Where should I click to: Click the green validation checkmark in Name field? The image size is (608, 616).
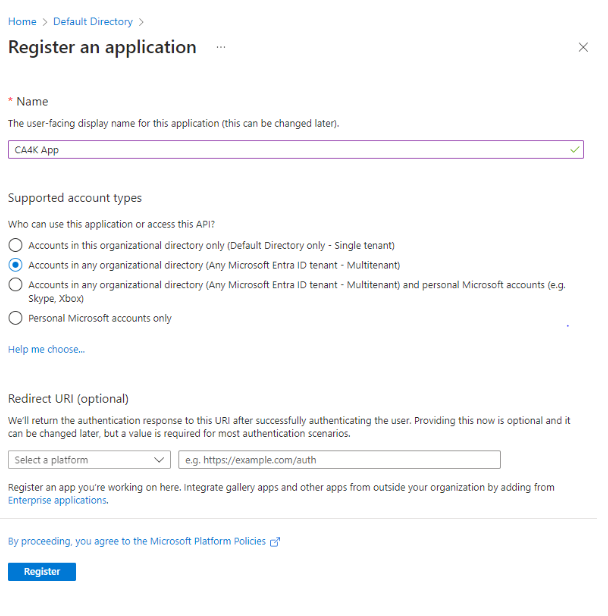click(x=575, y=150)
